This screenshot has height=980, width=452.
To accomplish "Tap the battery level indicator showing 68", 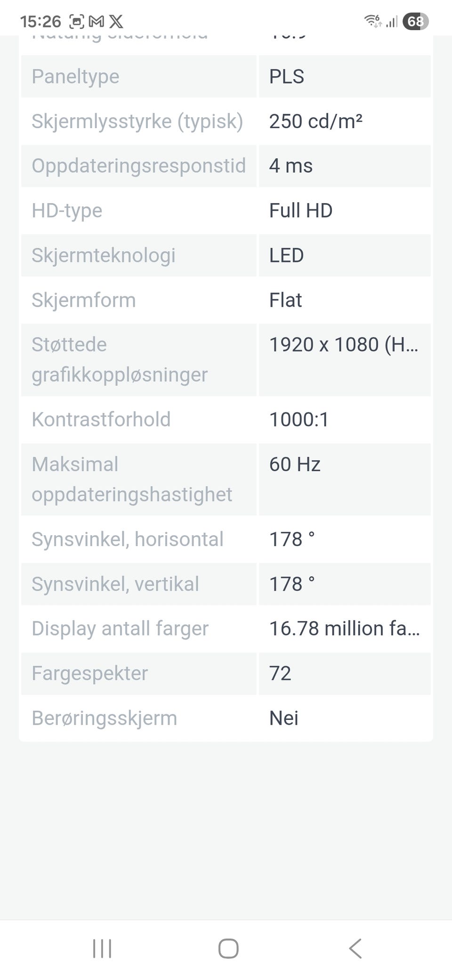I will (415, 21).
